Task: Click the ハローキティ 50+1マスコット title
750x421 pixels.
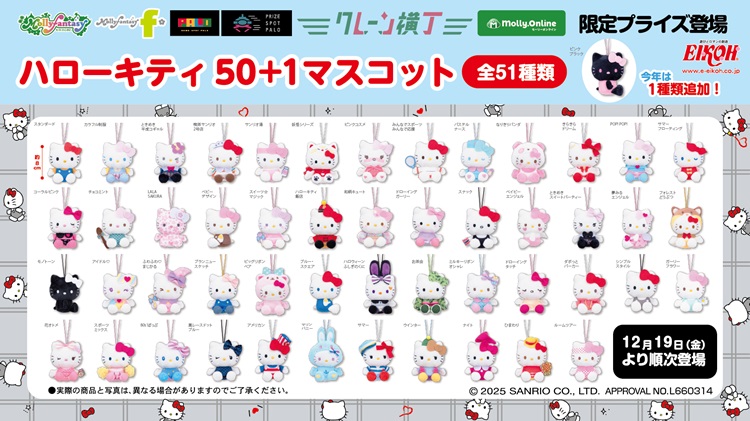Action: 235,72
